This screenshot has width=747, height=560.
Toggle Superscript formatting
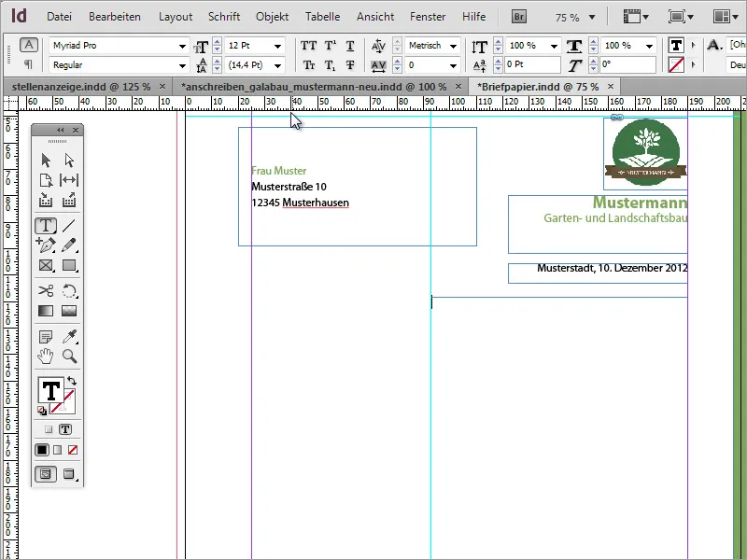pos(331,46)
